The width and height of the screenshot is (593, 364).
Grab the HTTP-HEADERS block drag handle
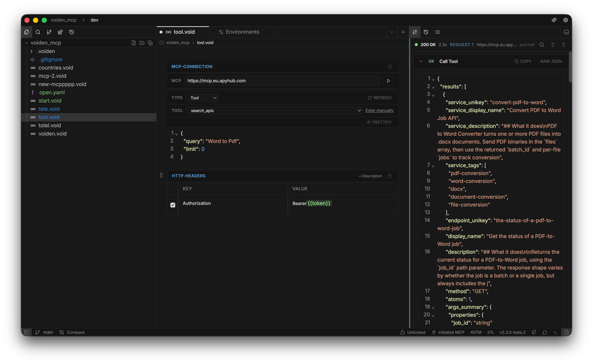coord(161,175)
